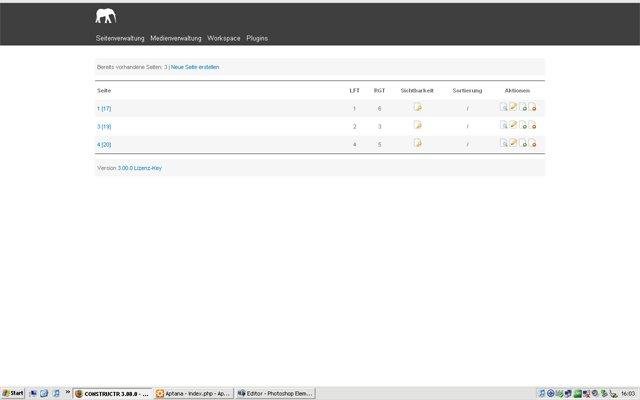This screenshot has height=400, width=640.
Task: Open page 3 [19] link
Action: [x=104, y=127]
